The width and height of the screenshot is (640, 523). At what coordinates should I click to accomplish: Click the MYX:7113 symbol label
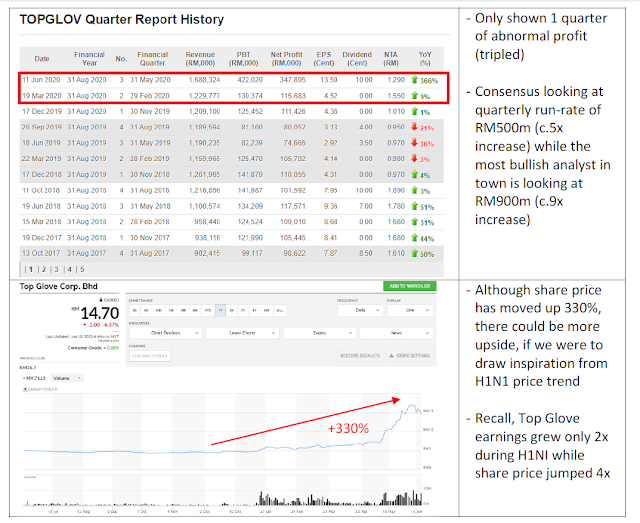click(x=35, y=378)
